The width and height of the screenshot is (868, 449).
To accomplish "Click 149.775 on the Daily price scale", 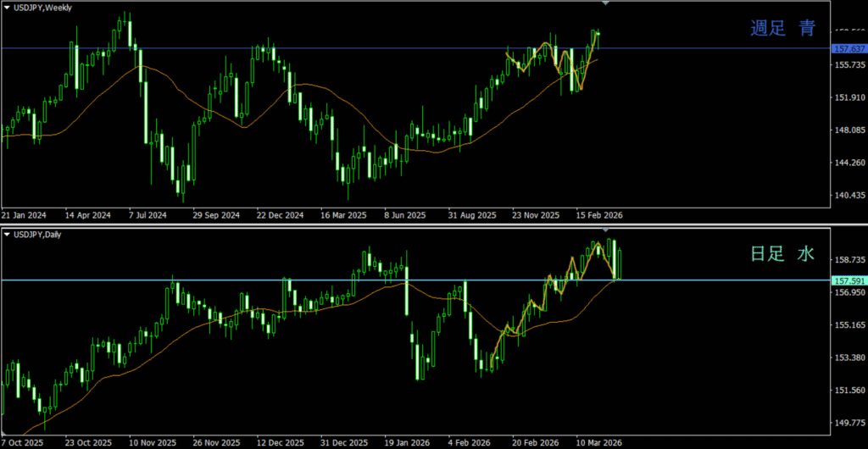I will pyautogui.click(x=849, y=423).
